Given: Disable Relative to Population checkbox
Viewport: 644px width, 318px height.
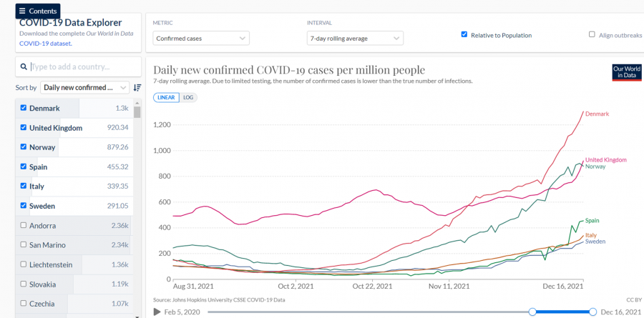Looking at the screenshot, I should pos(464,34).
